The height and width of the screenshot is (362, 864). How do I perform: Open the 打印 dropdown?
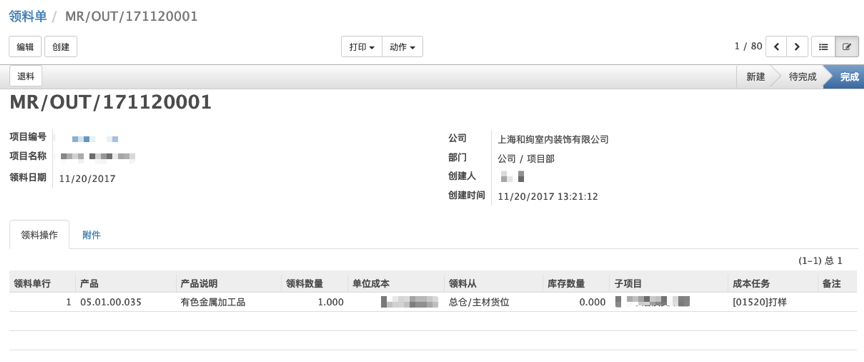click(x=361, y=47)
